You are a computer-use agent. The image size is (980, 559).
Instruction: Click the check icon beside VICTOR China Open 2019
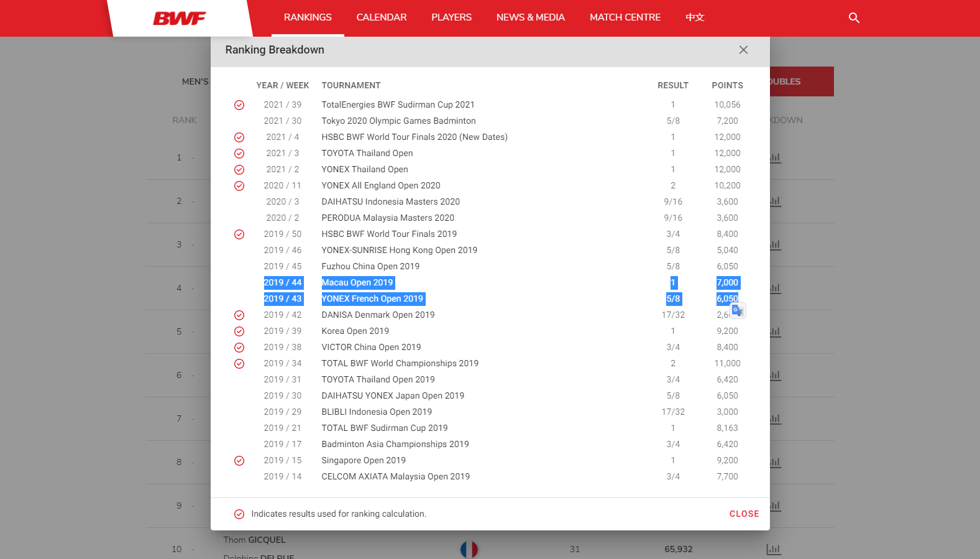pos(239,348)
